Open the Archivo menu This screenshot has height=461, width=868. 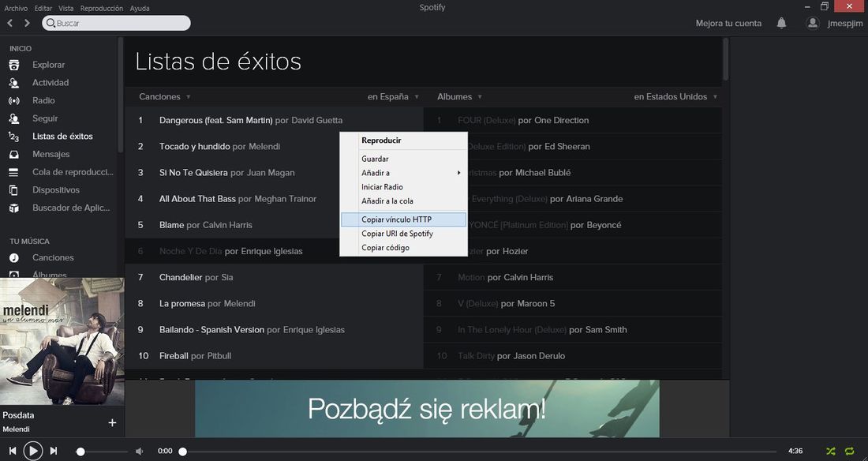pyautogui.click(x=16, y=9)
